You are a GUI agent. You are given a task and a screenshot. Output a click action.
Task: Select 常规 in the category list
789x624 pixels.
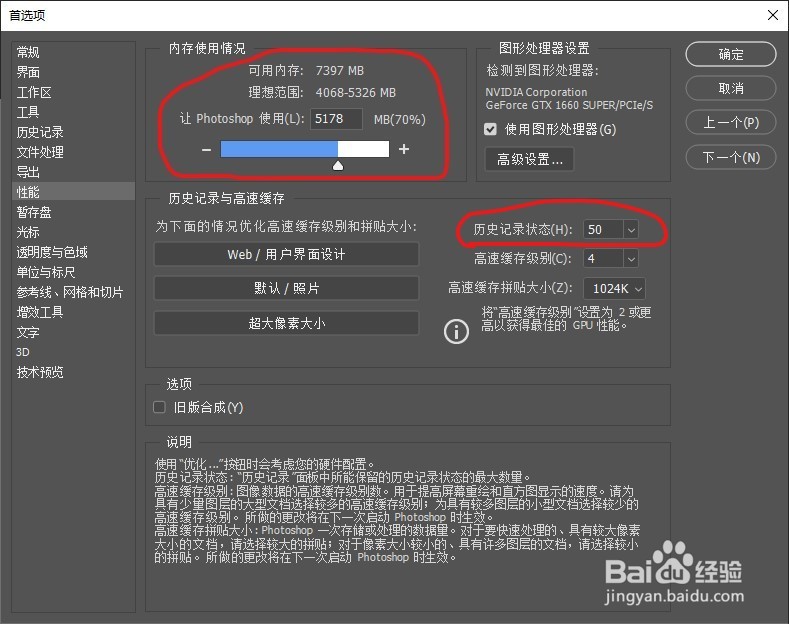[73, 52]
